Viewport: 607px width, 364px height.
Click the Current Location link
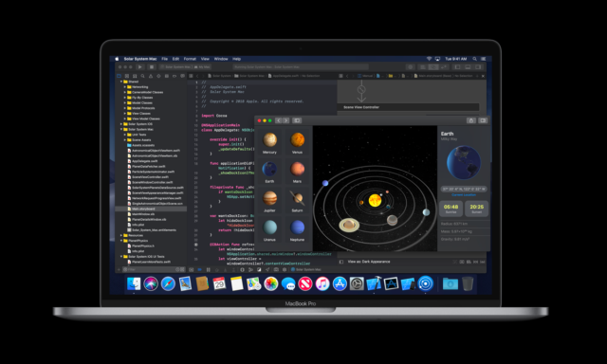[x=464, y=195]
